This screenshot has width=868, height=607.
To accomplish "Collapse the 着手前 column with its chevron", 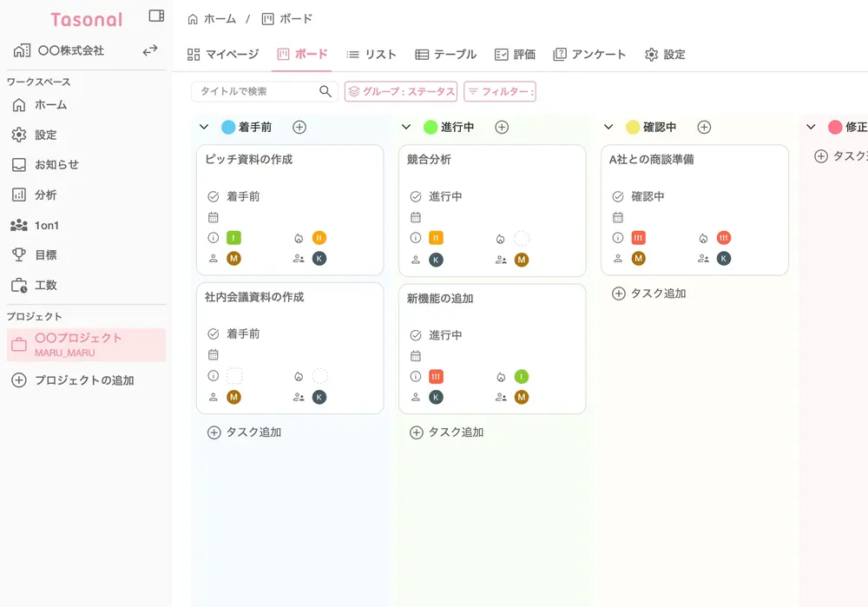I will (x=204, y=127).
